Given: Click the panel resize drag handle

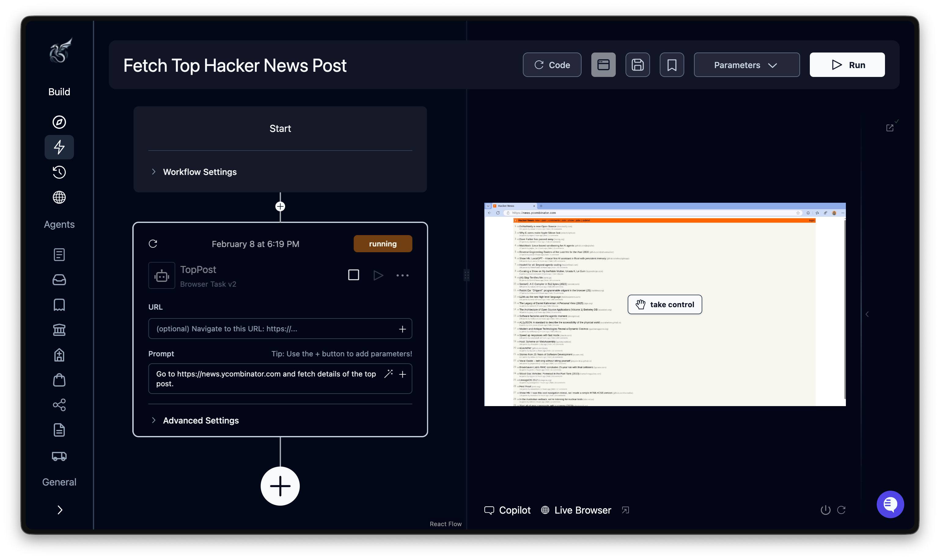Looking at the screenshot, I should pos(467,275).
